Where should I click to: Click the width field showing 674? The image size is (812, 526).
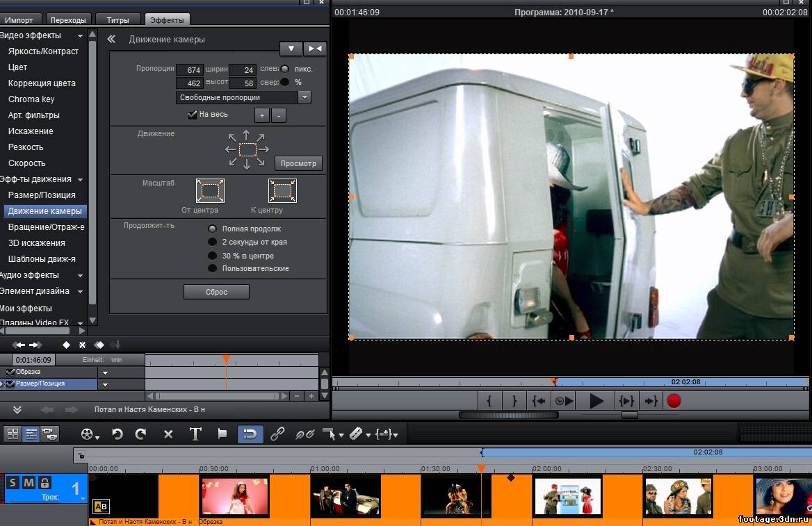pyautogui.click(x=190, y=70)
